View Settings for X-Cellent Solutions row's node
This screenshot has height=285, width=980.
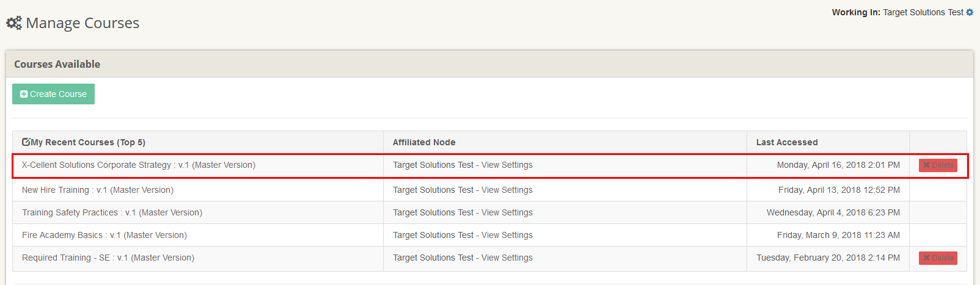(506, 165)
